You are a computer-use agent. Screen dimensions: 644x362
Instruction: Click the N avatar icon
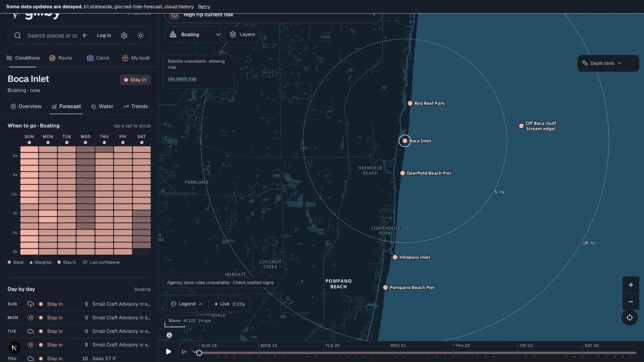pyautogui.click(x=14, y=348)
